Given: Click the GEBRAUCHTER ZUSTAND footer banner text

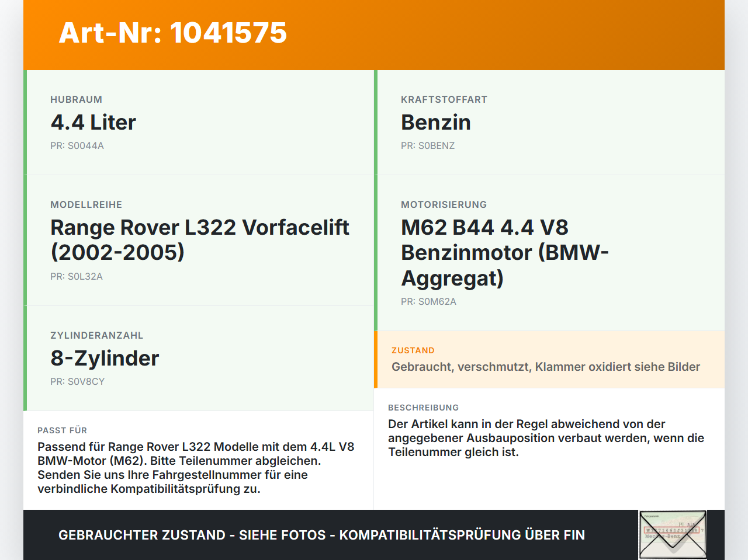Looking at the screenshot, I should pyautogui.click(x=321, y=535).
